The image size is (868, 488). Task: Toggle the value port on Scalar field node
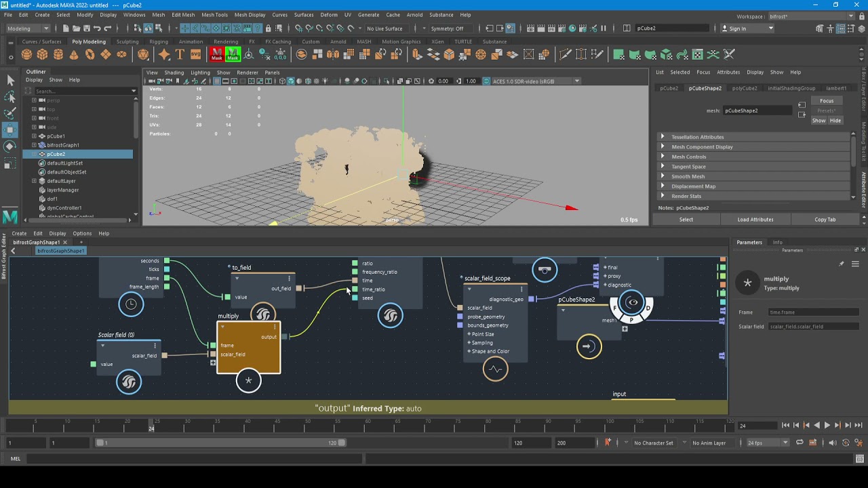click(94, 365)
